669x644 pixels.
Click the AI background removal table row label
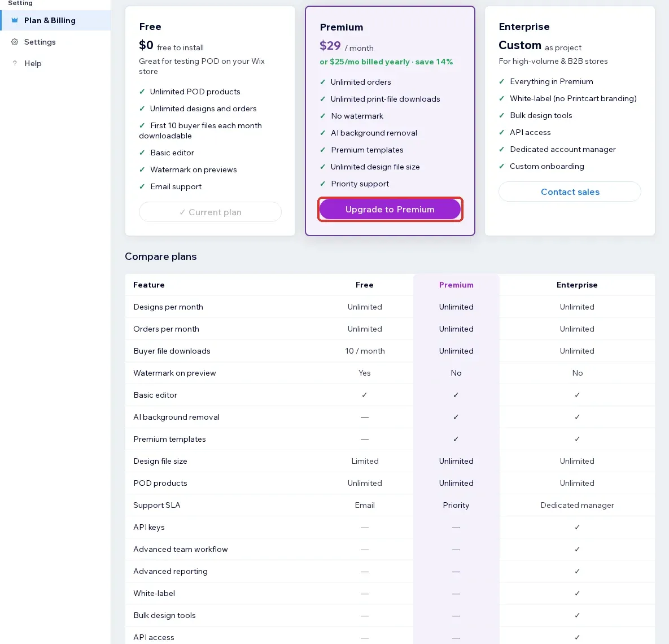[176, 417]
